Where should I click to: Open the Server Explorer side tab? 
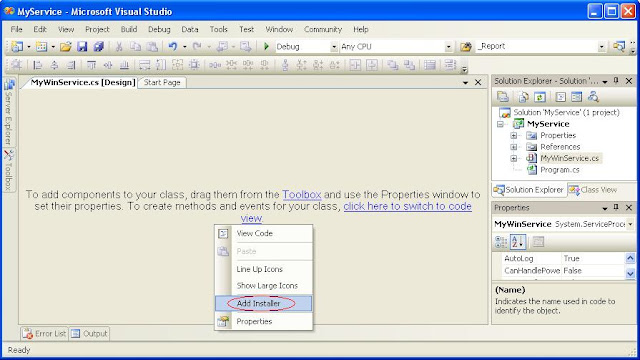9,112
